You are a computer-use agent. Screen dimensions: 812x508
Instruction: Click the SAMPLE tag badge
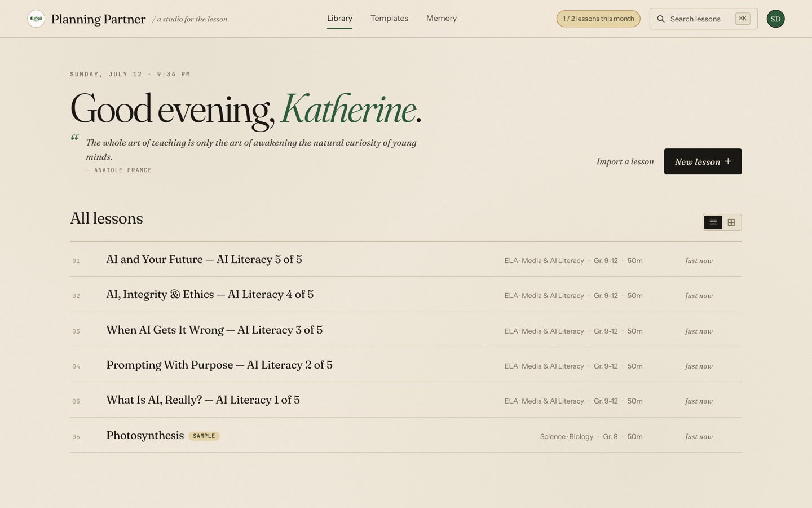[x=204, y=436]
